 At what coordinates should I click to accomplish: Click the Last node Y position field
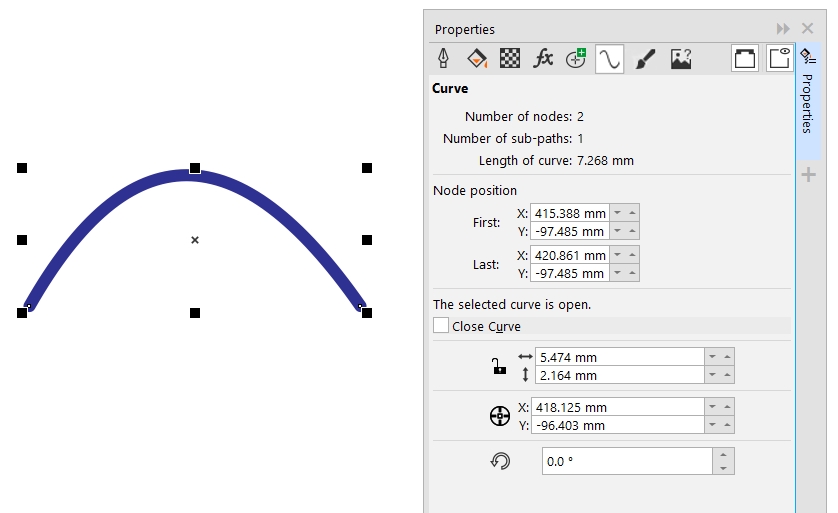[569, 273]
